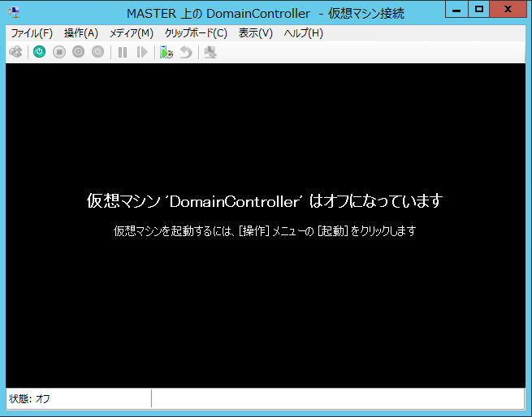532x417 pixels.
Task: Open the 表示(V) menu
Action: [x=256, y=33]
